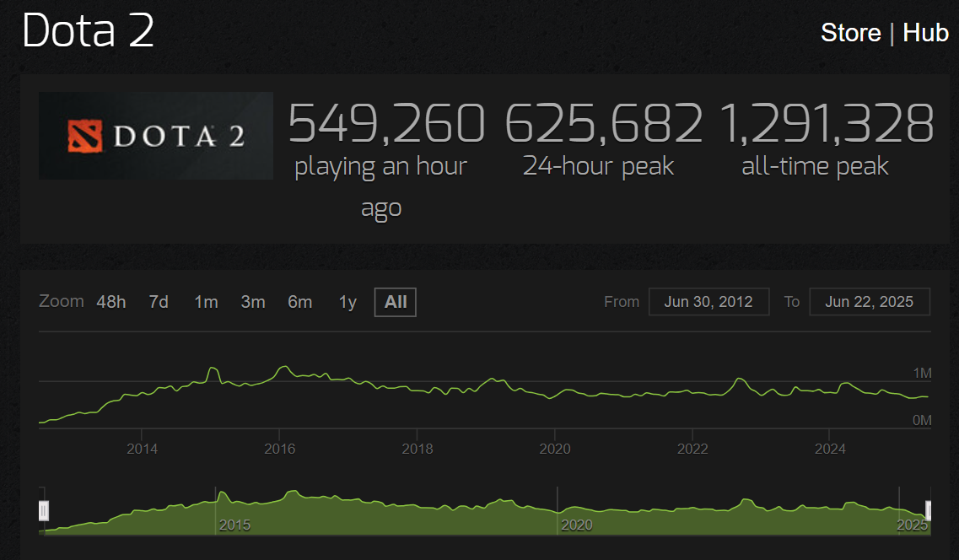Click the playing an hour ago label

point(381,187)
